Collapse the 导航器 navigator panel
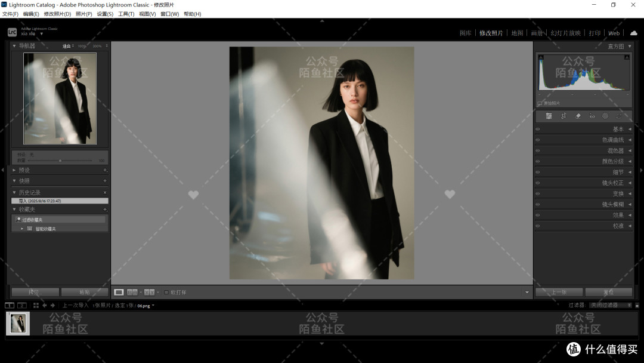The width and height of the screenshot is (644, 363). [x=14, y=46]
